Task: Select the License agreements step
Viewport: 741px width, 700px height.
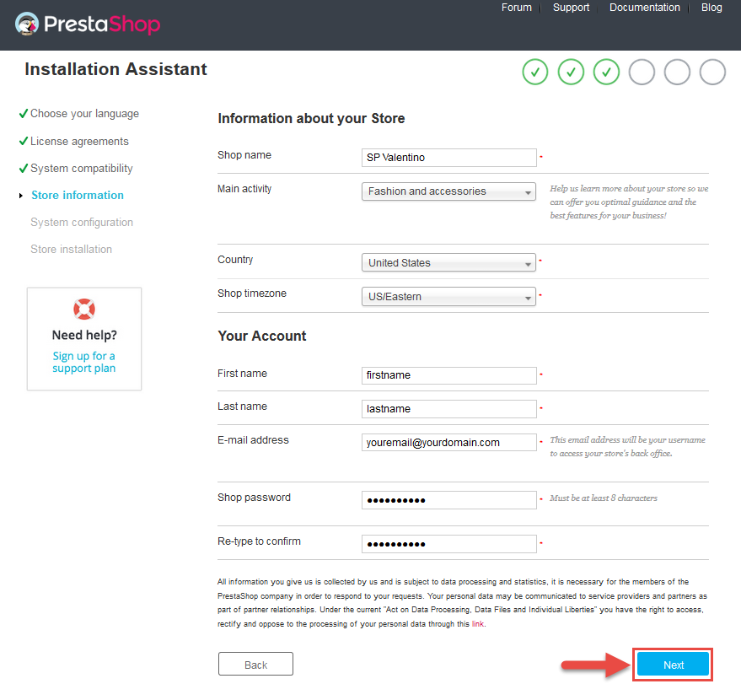Action: (79, 141)
